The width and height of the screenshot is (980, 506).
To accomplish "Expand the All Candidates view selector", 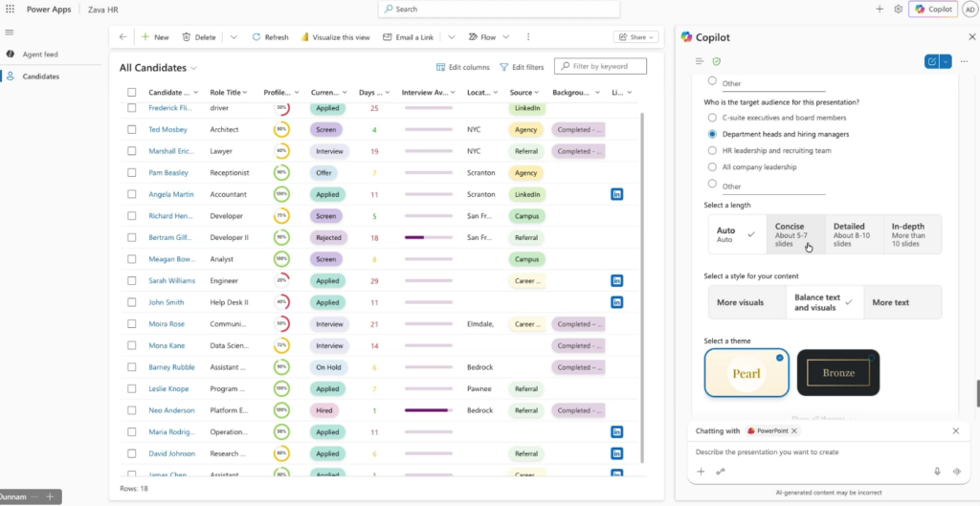I will tap(194, 68).
